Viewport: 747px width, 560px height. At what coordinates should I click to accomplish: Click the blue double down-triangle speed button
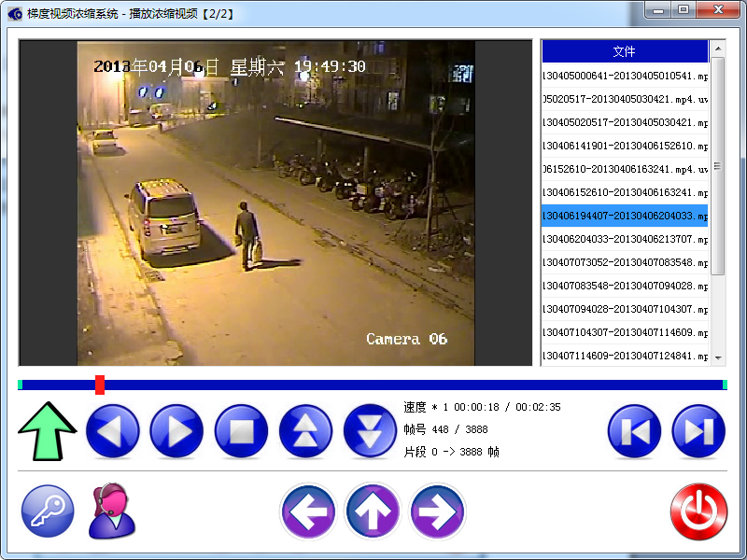point(370,431)
